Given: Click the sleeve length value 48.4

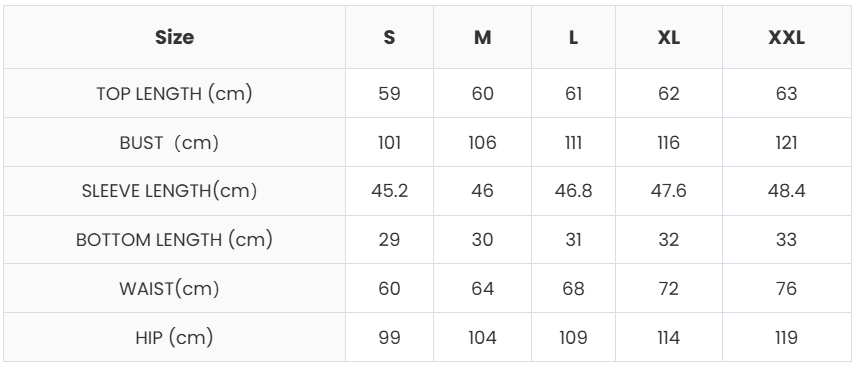Looking at the screenshot, I should click(786, 191).
